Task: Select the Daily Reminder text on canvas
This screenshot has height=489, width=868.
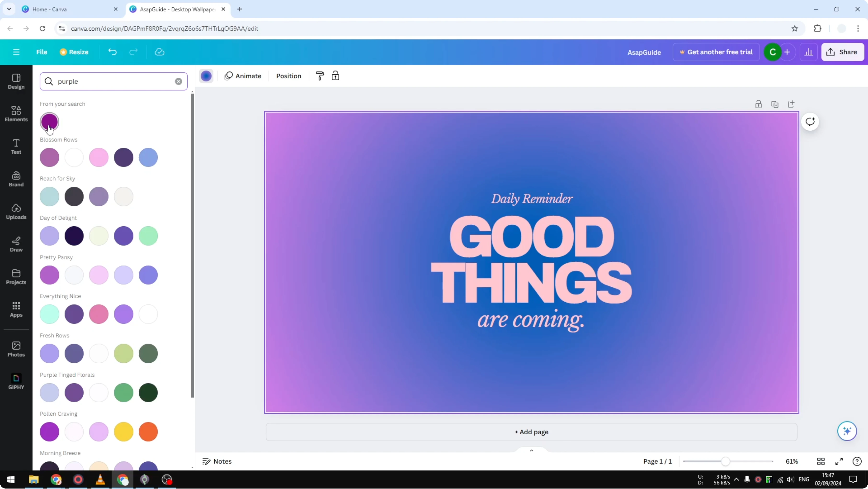Action: point(532,199)
